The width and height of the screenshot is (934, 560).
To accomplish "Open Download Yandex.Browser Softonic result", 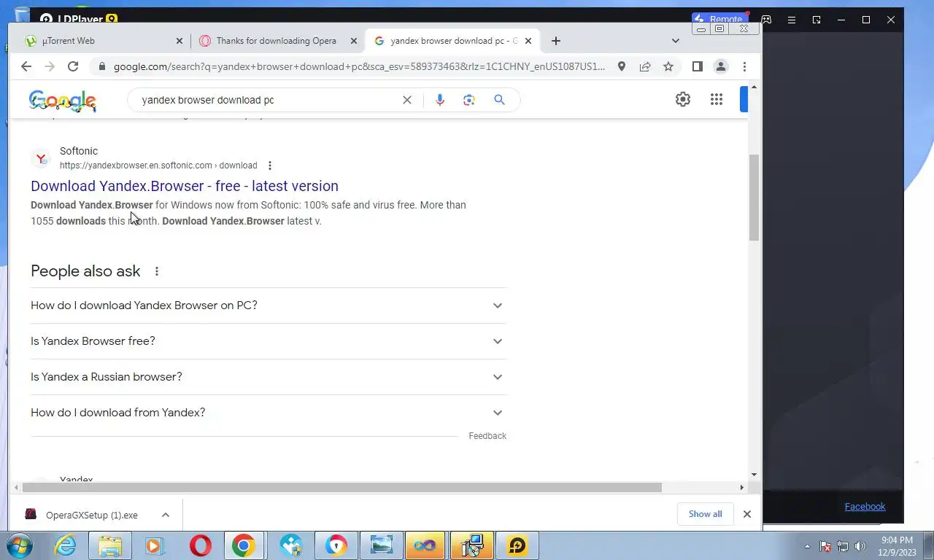I will point(185,186).
